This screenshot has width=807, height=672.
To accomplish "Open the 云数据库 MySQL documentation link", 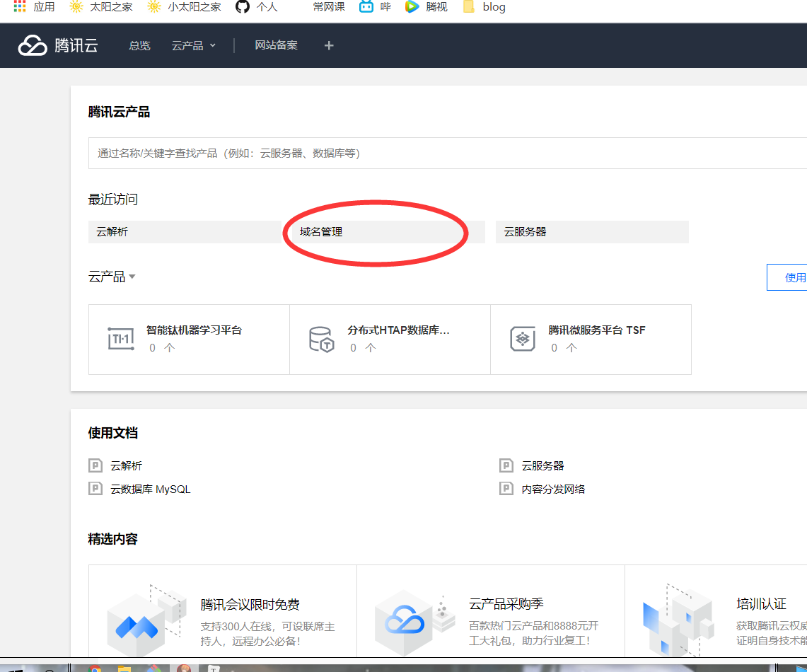I will tap(150, 489).
